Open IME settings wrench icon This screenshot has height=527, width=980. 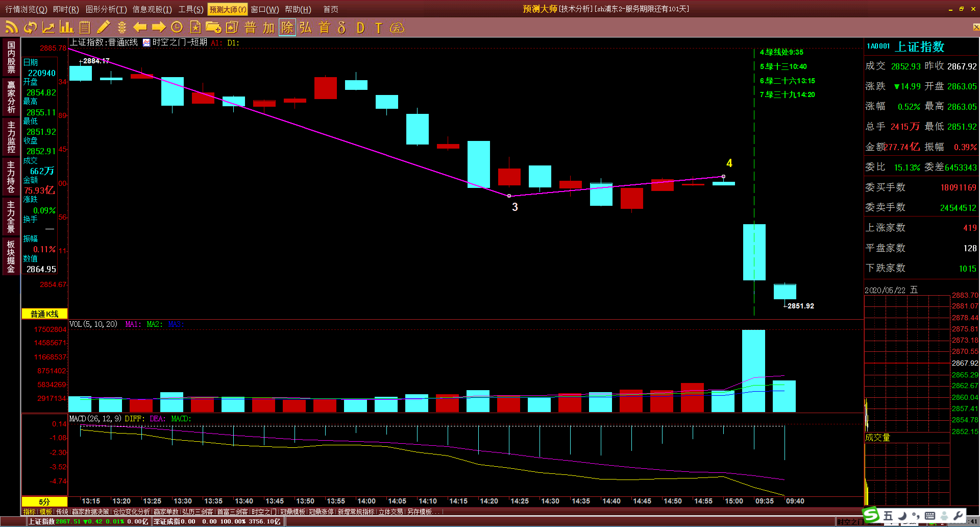pyautogui.click(x=958, y=516)
